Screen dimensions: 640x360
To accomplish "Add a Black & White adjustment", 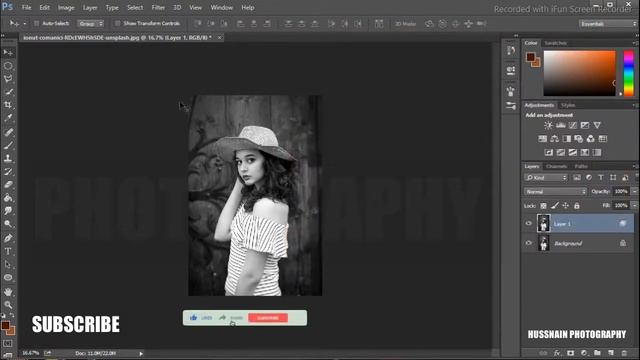I will pos(567,139).
